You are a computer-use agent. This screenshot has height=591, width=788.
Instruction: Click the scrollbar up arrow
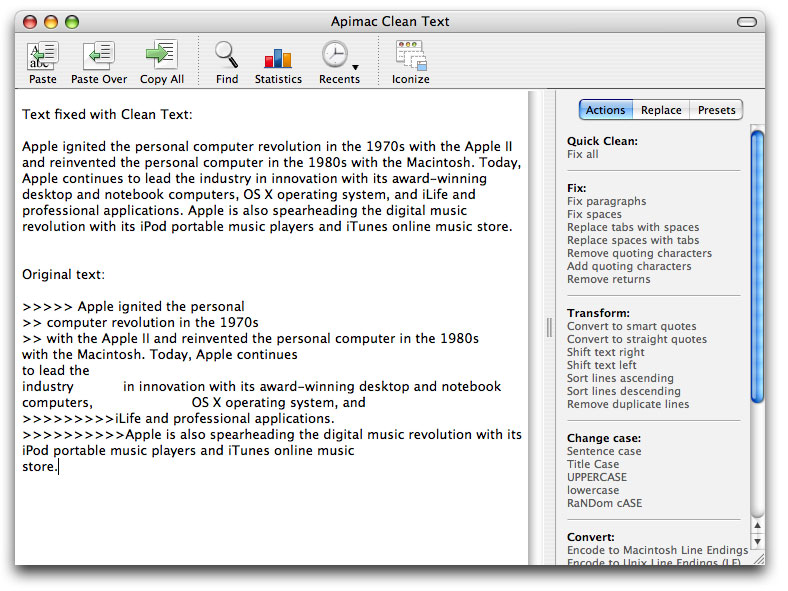pos(757,525)
